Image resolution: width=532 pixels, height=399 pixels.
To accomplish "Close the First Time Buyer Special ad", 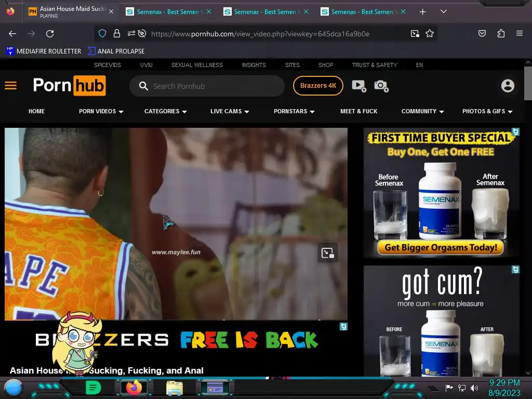I will [515, 131].
